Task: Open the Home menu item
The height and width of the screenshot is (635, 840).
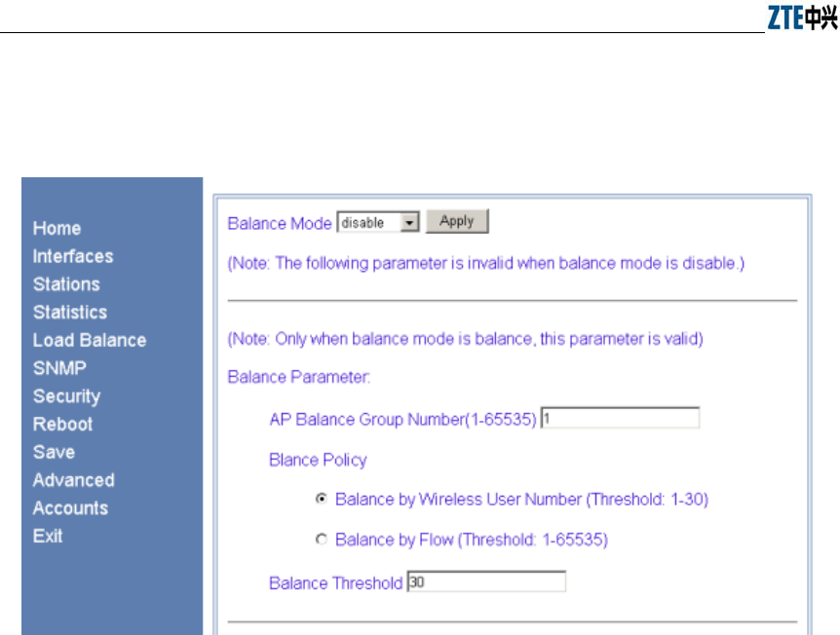Action: point(57,229)
